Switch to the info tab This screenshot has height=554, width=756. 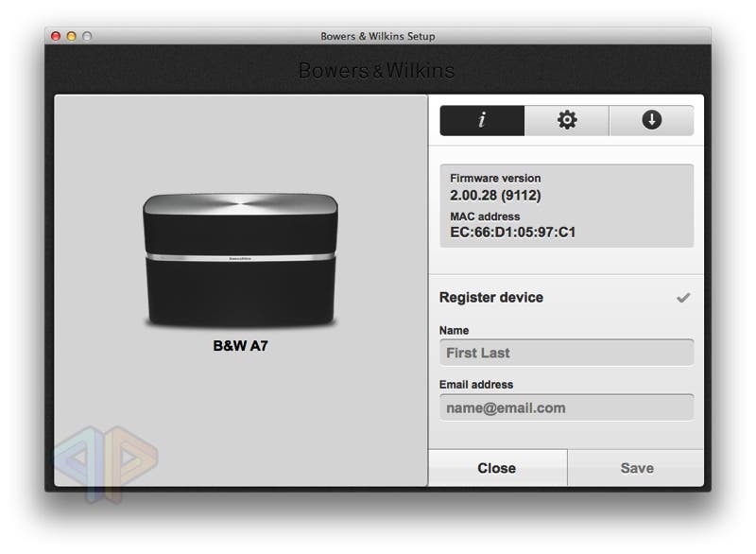pos(482,120)
